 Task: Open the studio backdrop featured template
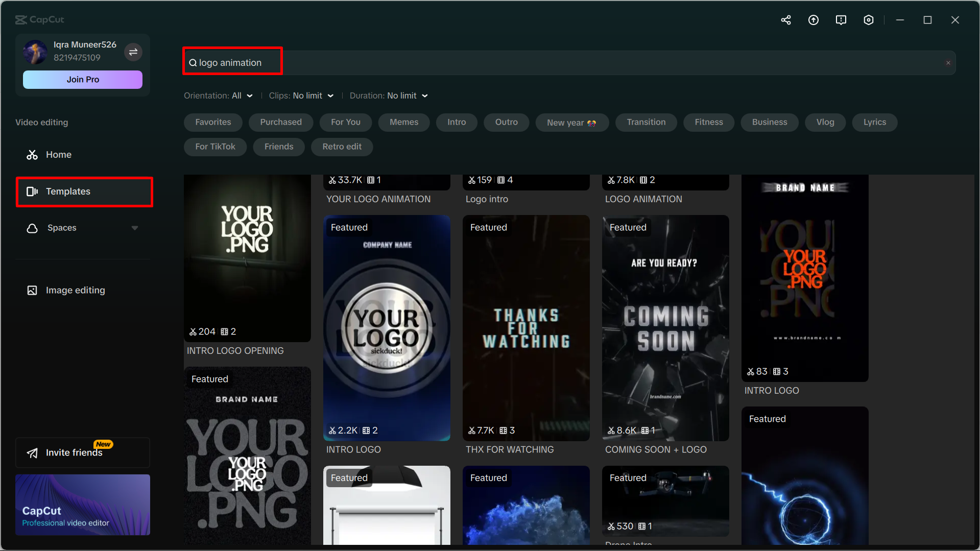click(x=387, y=505)
